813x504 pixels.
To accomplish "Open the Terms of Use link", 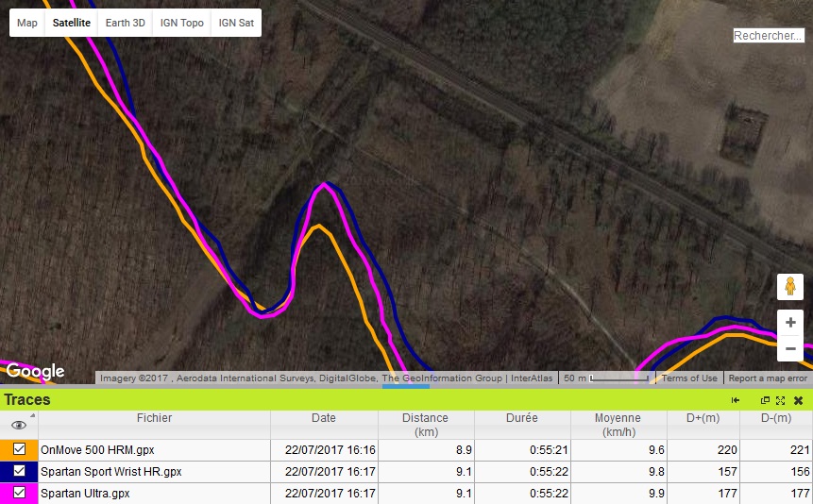I will point(689,378).
